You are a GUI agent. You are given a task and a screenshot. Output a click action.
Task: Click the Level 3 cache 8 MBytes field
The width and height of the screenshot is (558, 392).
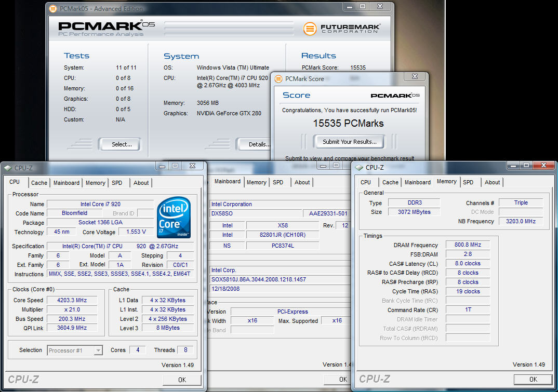pos(168,328)
